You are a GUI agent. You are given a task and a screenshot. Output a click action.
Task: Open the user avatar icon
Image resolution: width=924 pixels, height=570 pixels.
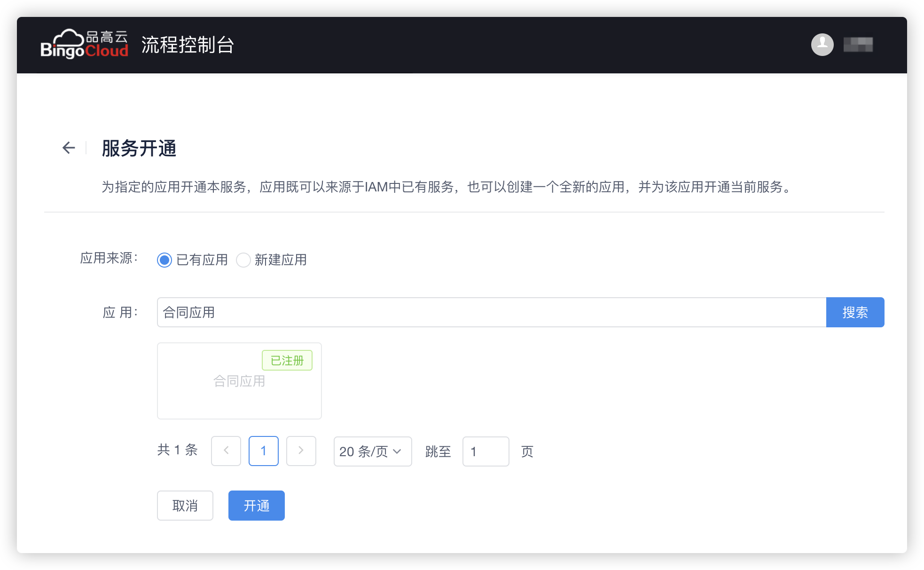822,45
